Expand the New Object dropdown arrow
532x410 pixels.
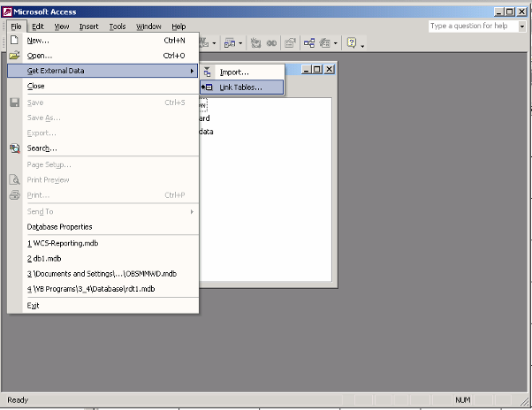pyautogui.click(x=335, y=43)
